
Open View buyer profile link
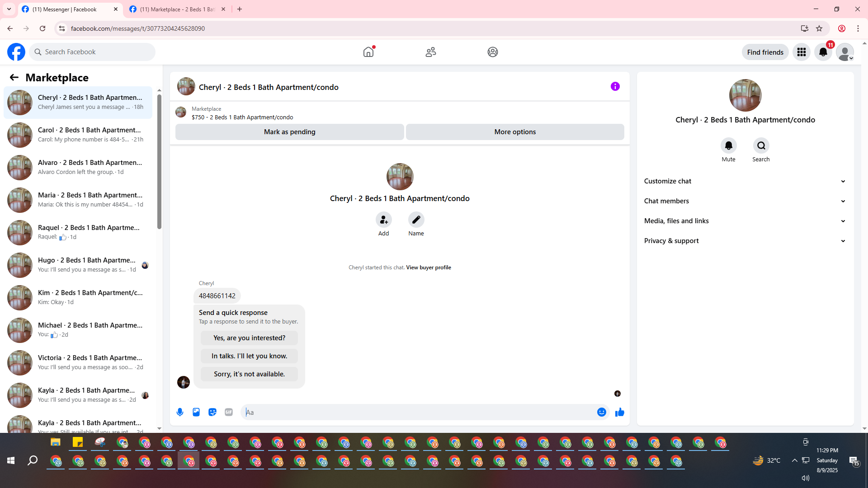428,267
